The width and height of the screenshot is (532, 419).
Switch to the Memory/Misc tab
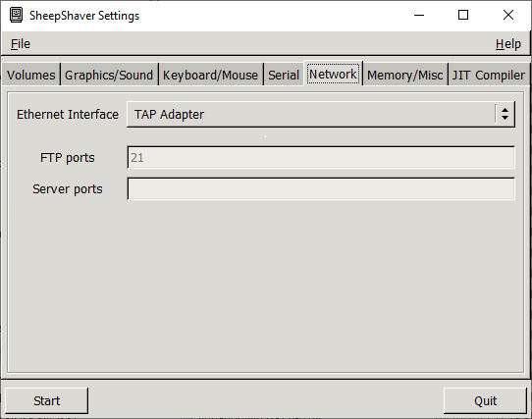[x=404, y=75]
